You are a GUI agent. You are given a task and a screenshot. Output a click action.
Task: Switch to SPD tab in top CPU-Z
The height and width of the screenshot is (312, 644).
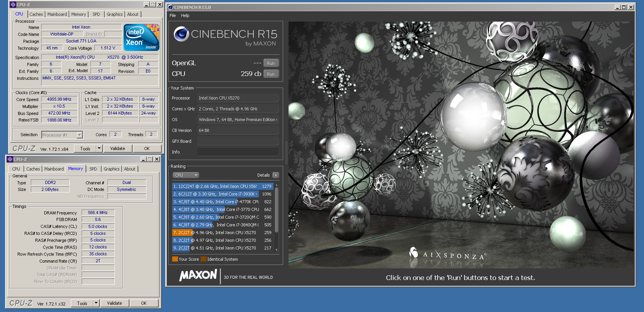[96, 14]
